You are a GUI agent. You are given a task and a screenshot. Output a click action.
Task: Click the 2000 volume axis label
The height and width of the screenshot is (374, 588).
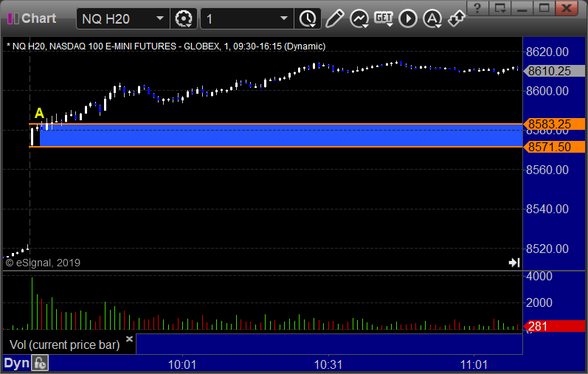539,302
